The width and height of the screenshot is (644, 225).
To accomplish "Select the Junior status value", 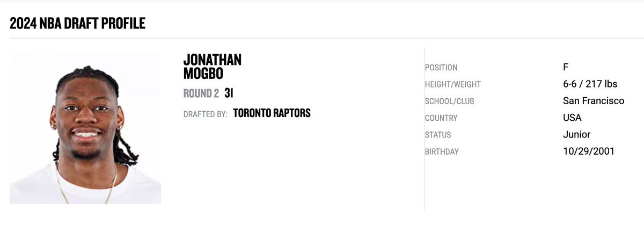I will click(x=576, y=135).
